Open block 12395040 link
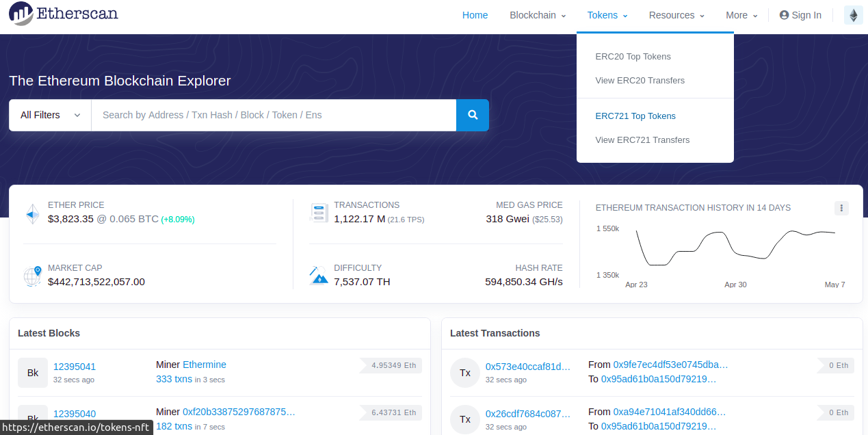The width and height of the screenshot is (868, 435). (x=75, y=414)
